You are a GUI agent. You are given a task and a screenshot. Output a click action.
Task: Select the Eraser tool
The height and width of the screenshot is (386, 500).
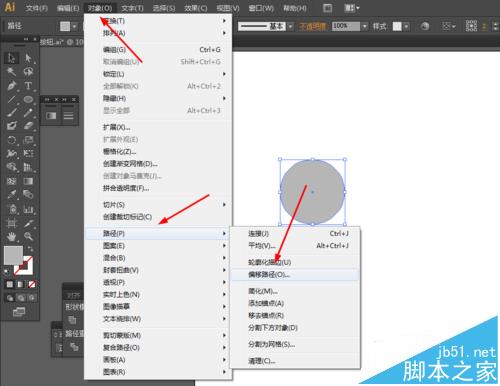[29, 126]
